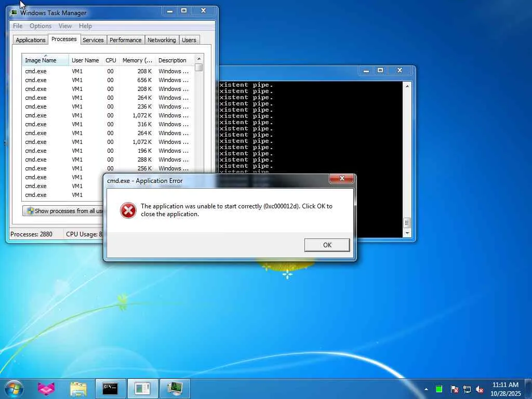Select the cmd.exe row using 256 K memory

click(x=108, y=168)
